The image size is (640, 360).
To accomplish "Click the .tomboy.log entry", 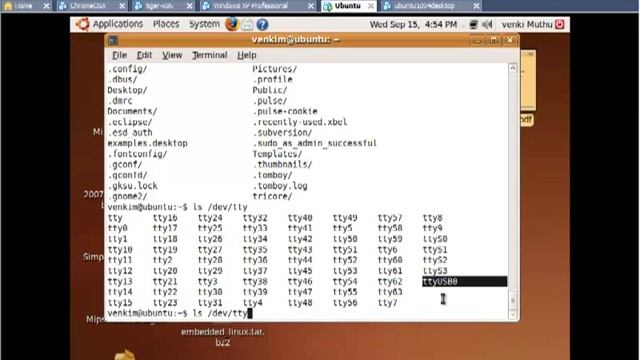I will [x=280, y=186].
